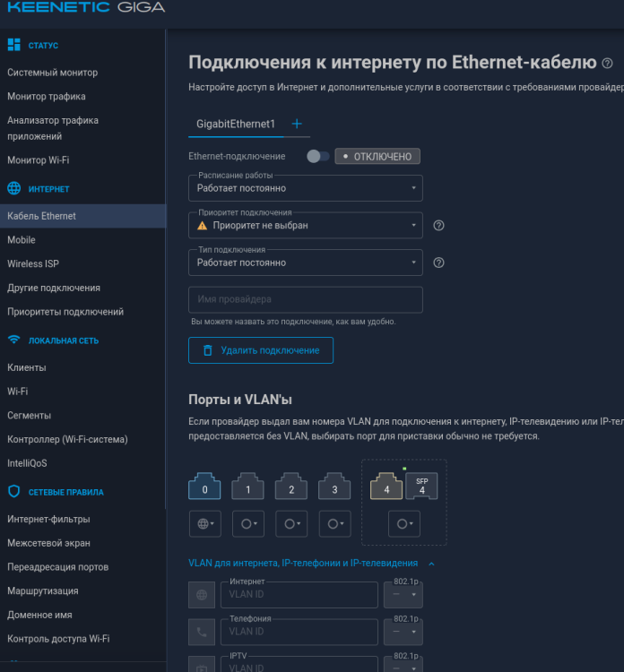Toggle the Ethernet connection switch
624x672 pixels.
317,157
